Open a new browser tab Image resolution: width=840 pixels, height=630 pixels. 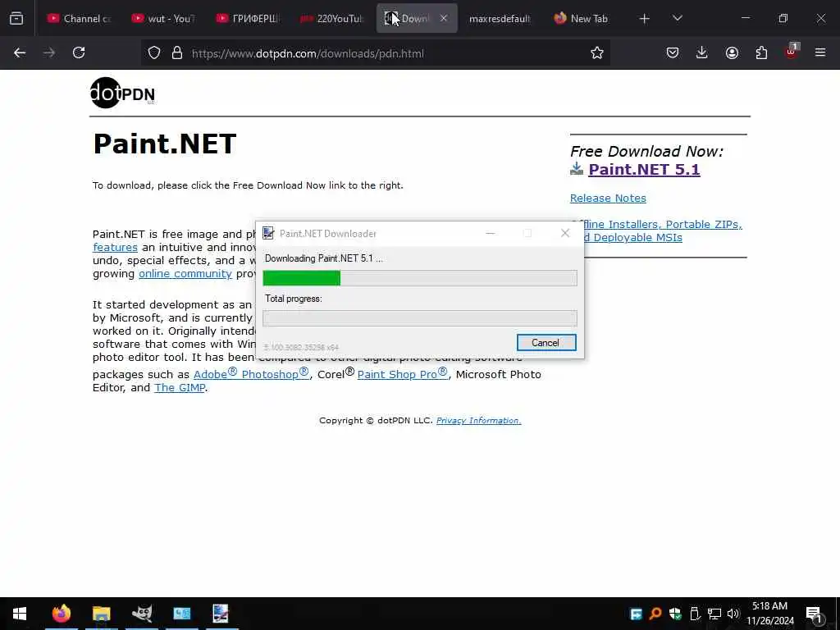coord(645,19)
